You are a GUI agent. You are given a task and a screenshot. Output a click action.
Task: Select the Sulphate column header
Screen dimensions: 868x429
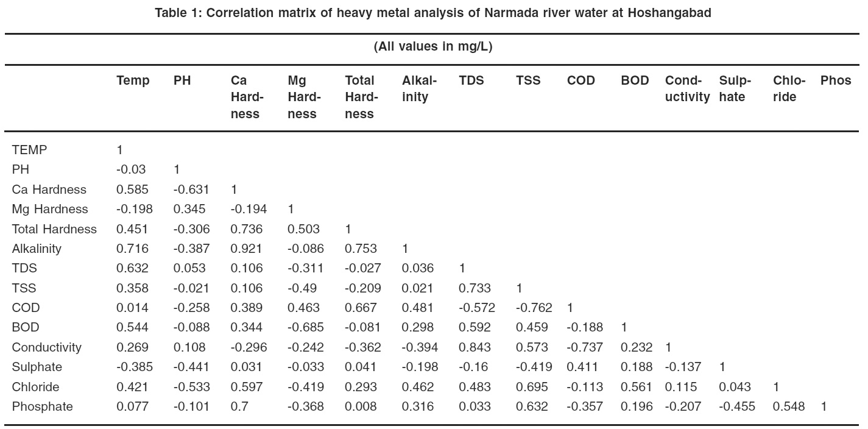(735, 89)
